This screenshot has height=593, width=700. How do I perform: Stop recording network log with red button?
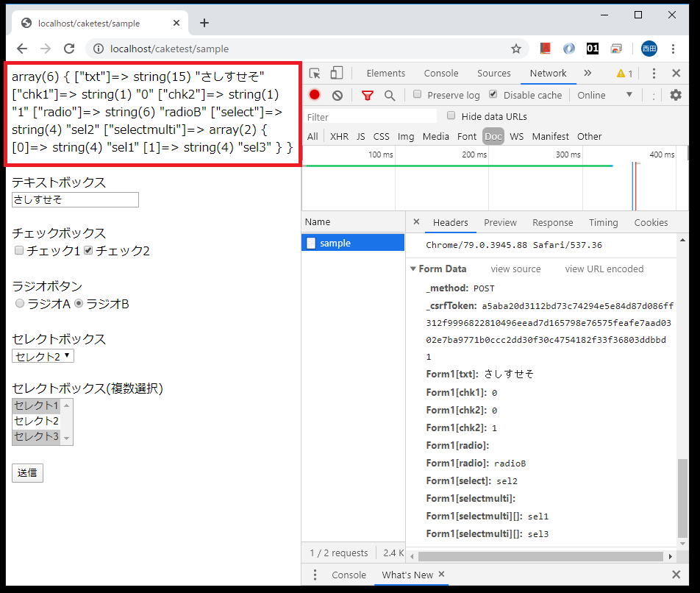pyautogui.click(x=315, y=95)
